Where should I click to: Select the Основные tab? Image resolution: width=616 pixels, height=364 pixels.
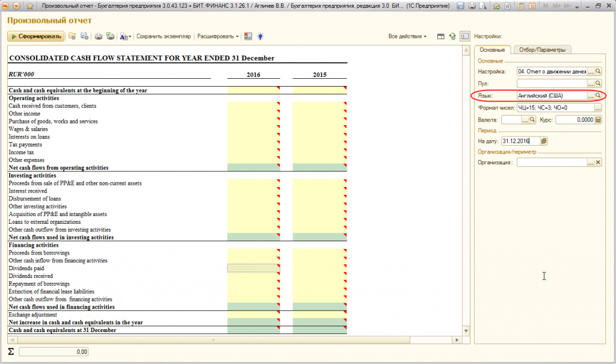492,50
